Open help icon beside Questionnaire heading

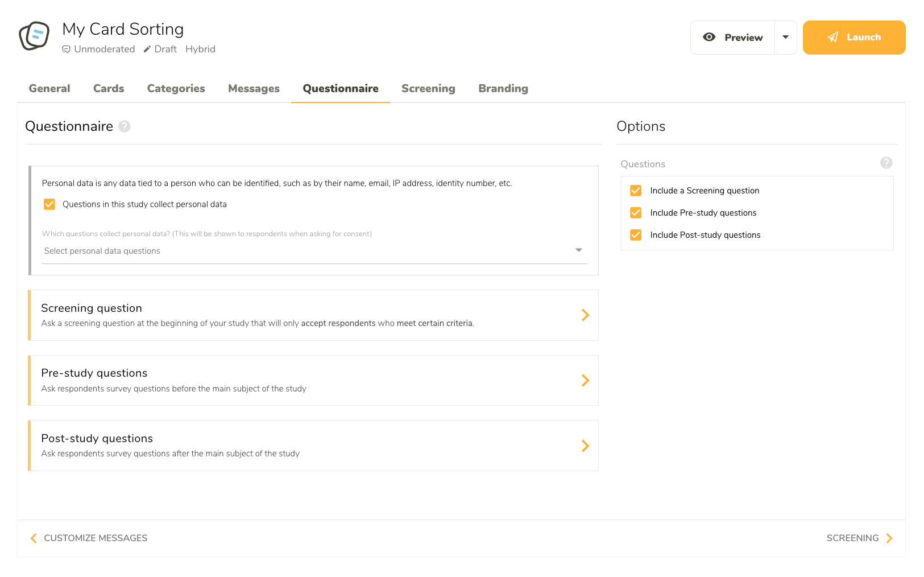(x=125, y=126)
